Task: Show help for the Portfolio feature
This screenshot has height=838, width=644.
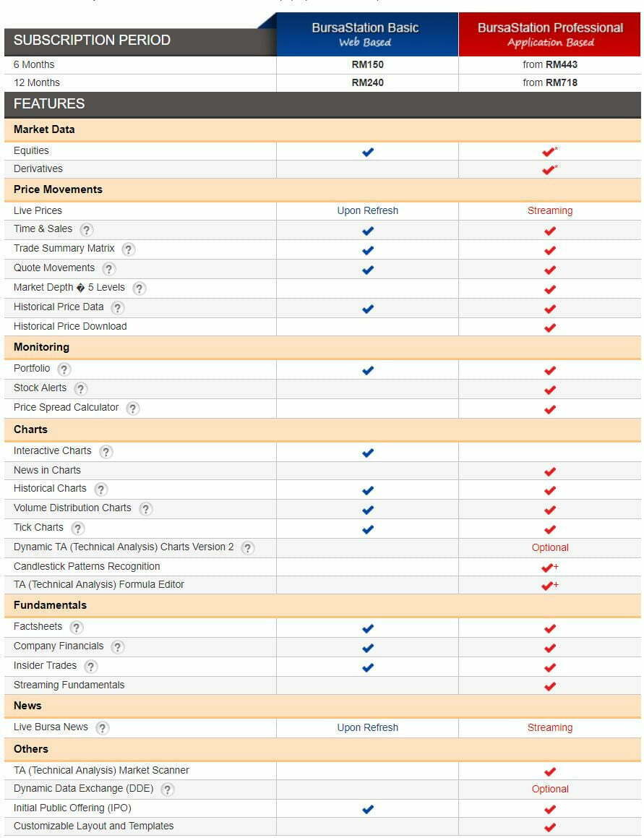Action: [64, 369]
